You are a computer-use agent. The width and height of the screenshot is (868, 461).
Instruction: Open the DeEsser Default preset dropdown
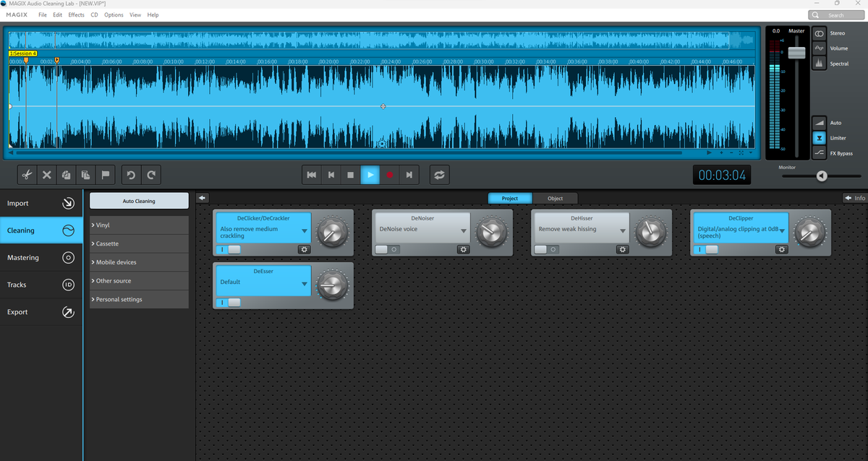(305, 285)
